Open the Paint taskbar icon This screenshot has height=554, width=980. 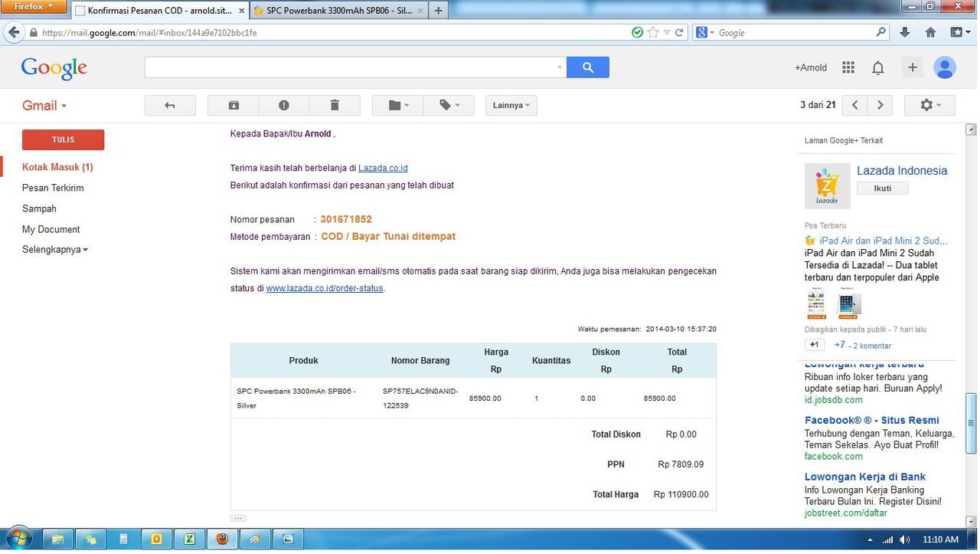(x=255, y=539)
